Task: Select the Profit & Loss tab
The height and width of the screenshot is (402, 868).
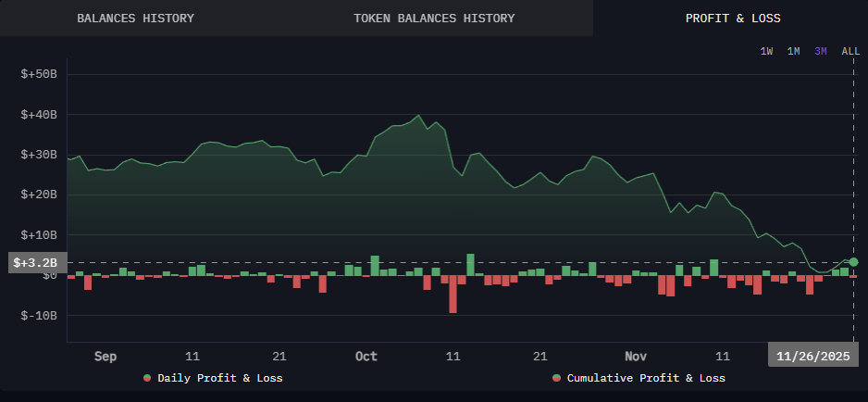Action: point(732,19)
